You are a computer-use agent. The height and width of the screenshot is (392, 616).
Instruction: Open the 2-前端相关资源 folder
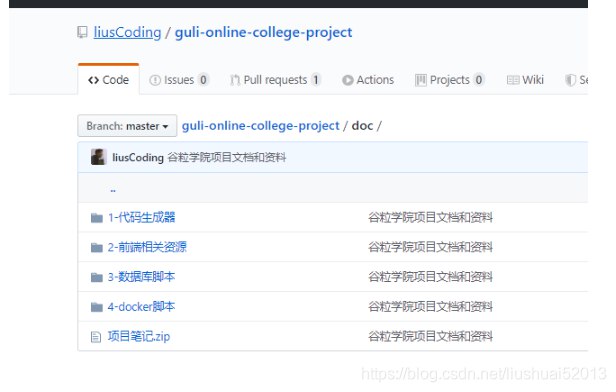click(x=147, y=247)
